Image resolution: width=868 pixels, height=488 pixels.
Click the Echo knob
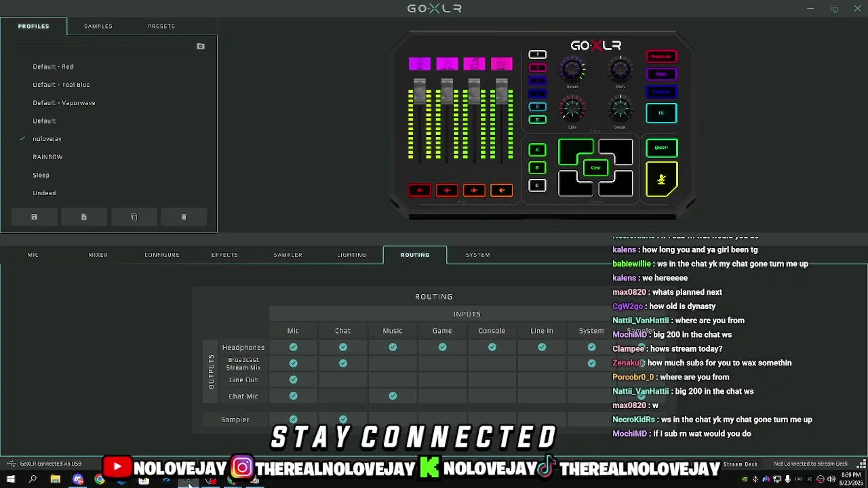tap(572, 109)
